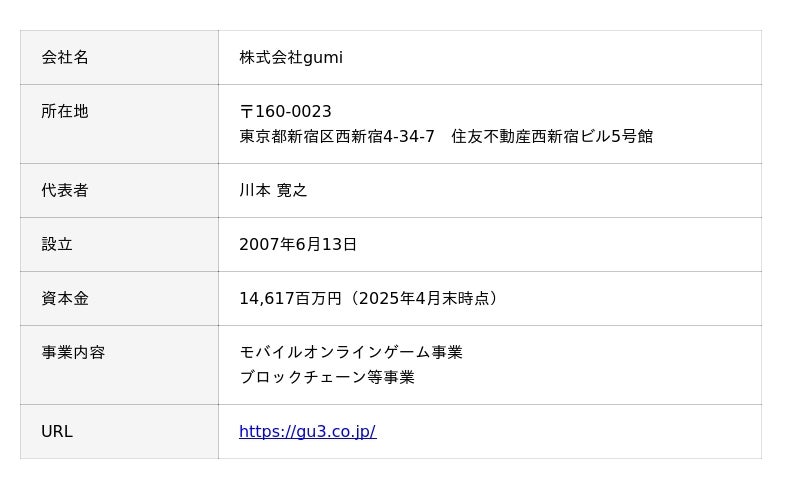The image size is (800, 489).
Task: Click the 代表者 label cell
Action: tap(65, 190)
